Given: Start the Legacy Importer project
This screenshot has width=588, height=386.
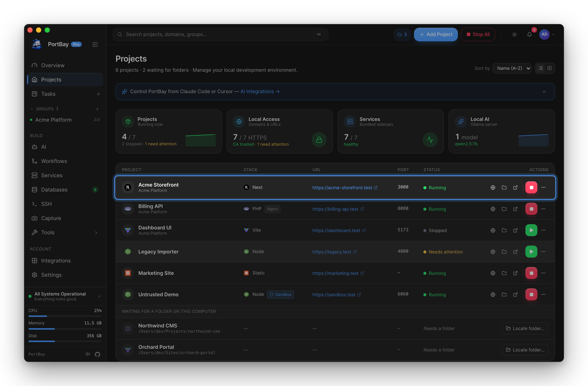Looking at the screenshot, I should [x=531, y=252].
